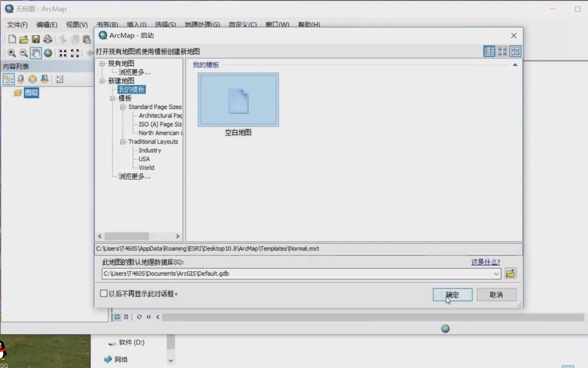Select World under Traditional Layouts
The height and width of the screenshot is (368, 588).
(146, 168)
